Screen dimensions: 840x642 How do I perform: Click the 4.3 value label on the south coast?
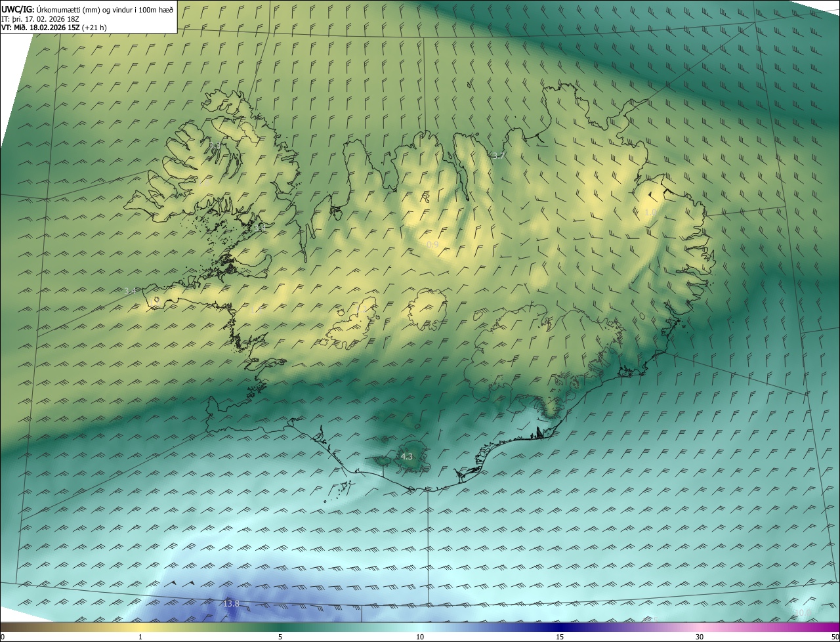407,456
